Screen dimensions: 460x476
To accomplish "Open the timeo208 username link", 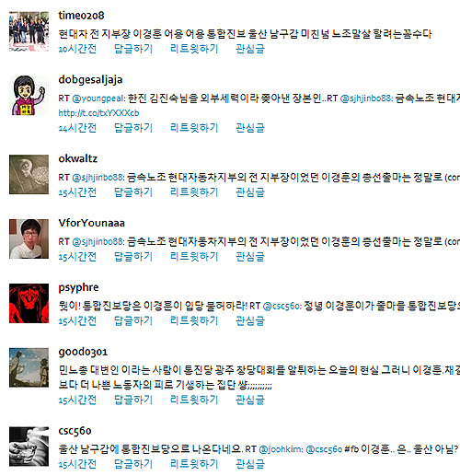I will [81, 16].
